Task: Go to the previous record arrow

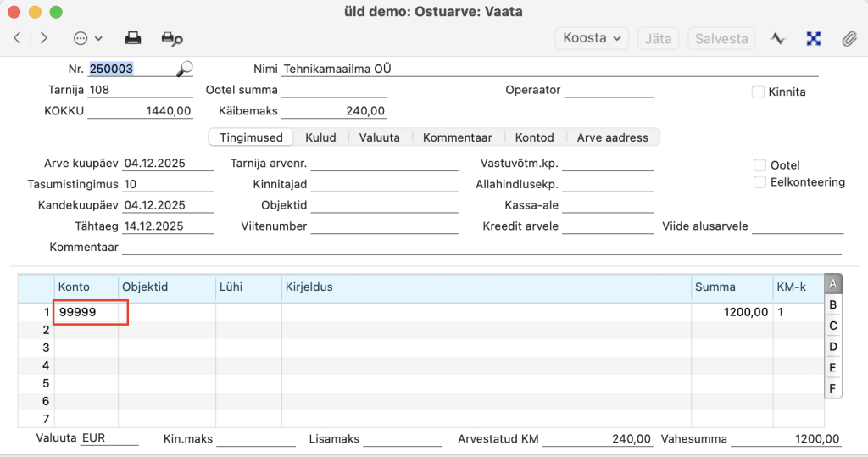Action: pyautogui.click(x=17, y=38)
